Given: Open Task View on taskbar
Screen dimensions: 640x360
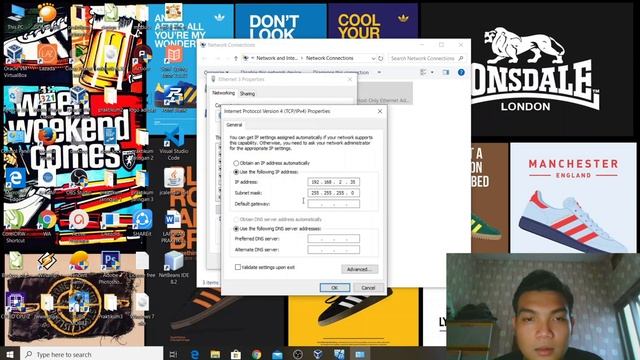Looking at the screenshot, I should pyautogui.click(x=173, y=354).
